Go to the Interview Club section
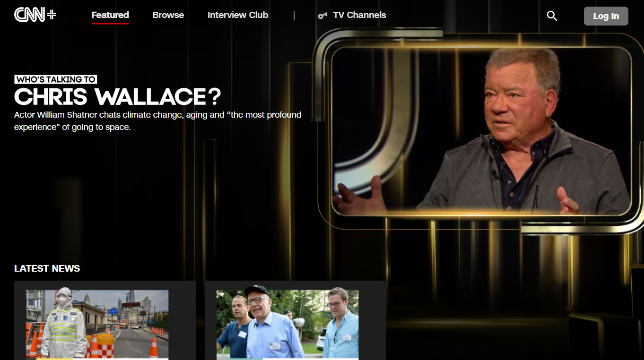Image resolution: width=644 pixels, height=360 pixels. coord(237,15)
